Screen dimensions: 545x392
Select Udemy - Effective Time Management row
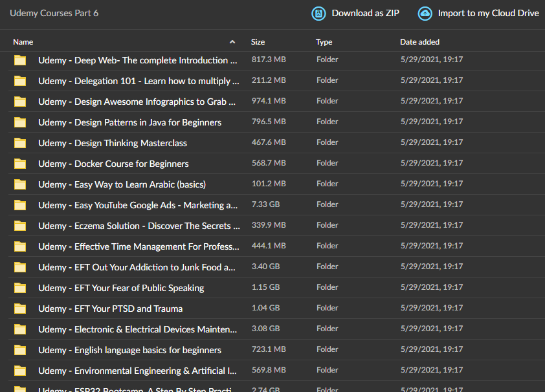(276, 246)
